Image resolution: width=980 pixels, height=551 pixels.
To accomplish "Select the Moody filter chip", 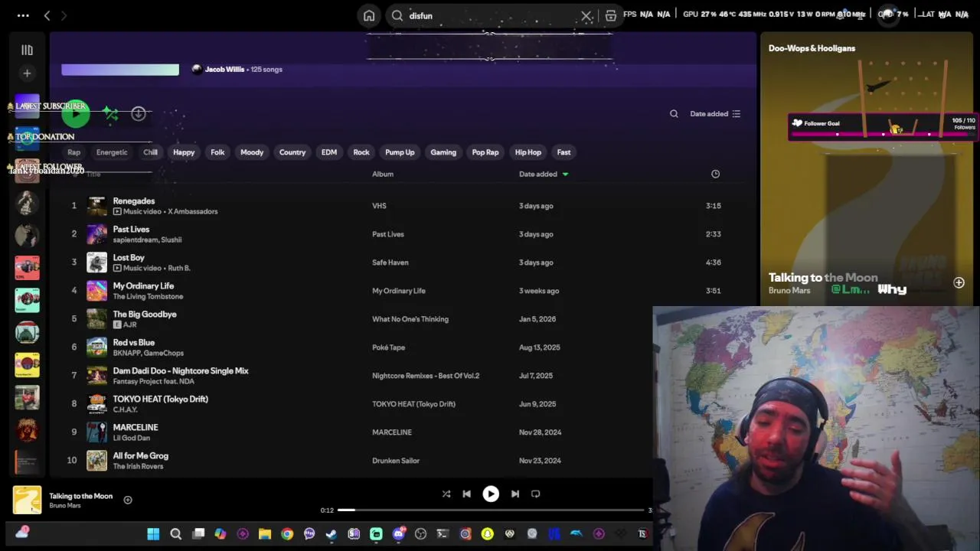I will 252,152.
